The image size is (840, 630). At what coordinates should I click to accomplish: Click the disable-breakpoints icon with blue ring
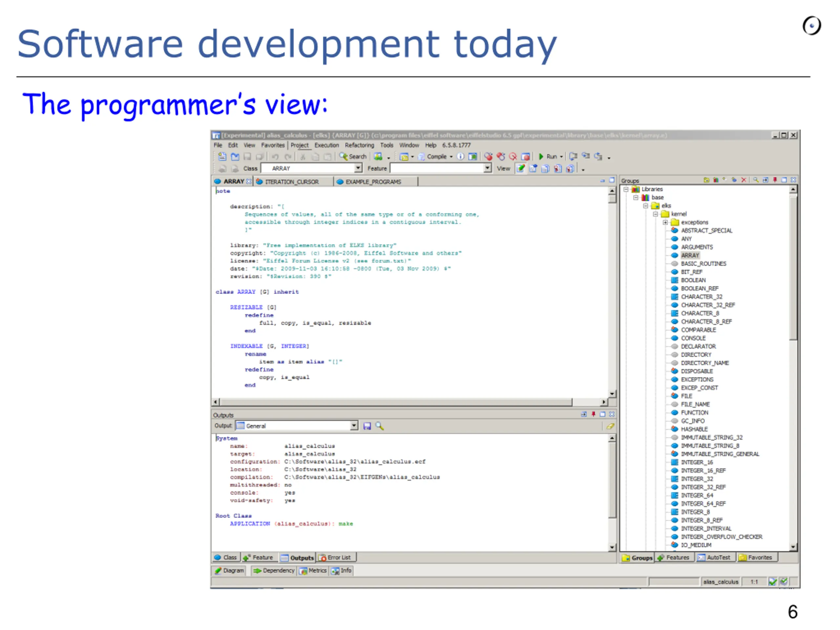tap(501, 157)
